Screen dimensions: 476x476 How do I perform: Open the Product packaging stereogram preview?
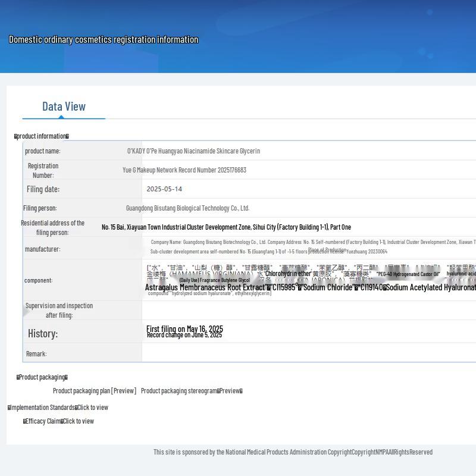coord(191,391)
